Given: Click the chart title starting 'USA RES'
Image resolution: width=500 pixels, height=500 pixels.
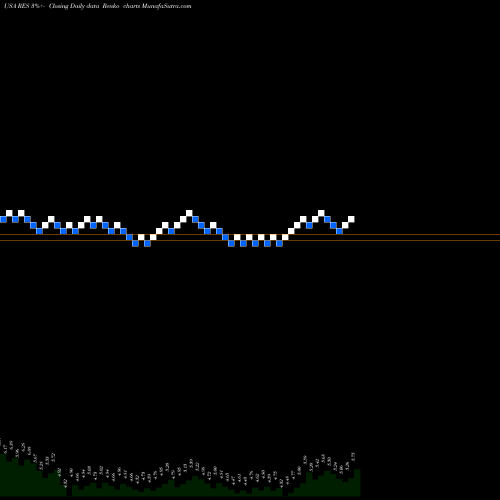Looking at the screenshot, I should [x=98, y=6].
